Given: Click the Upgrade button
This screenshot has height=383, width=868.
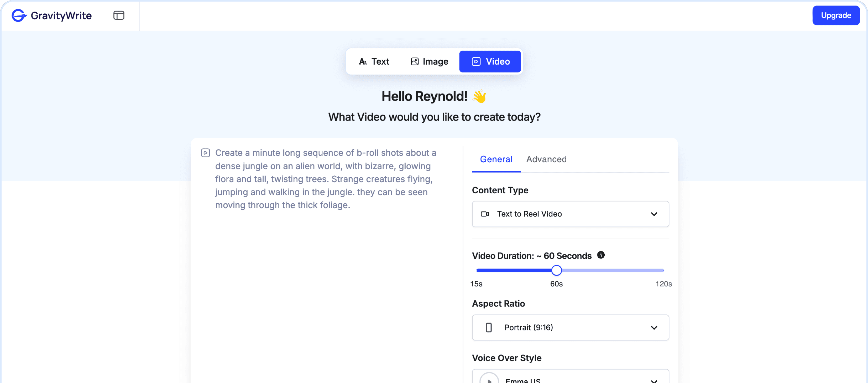Looking at the screenshot, I should pyautogui.click(x=836, y=15).
